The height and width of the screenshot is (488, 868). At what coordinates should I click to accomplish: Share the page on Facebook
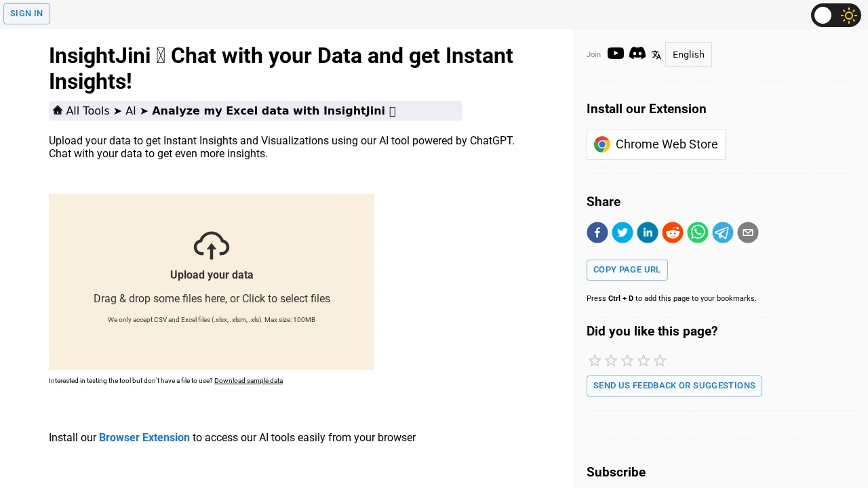[x=597, y=232]
